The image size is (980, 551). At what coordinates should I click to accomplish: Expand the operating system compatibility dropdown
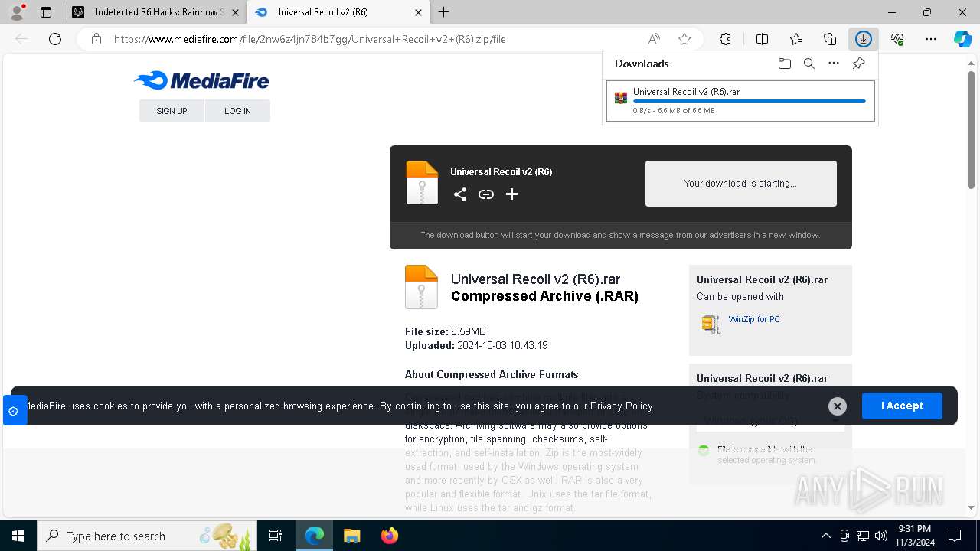coord(770,421)
